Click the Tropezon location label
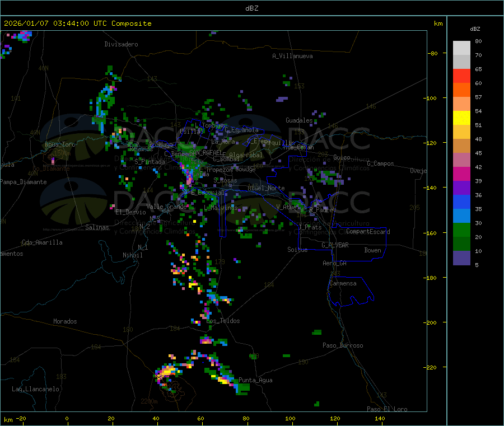 coord(219,170)
